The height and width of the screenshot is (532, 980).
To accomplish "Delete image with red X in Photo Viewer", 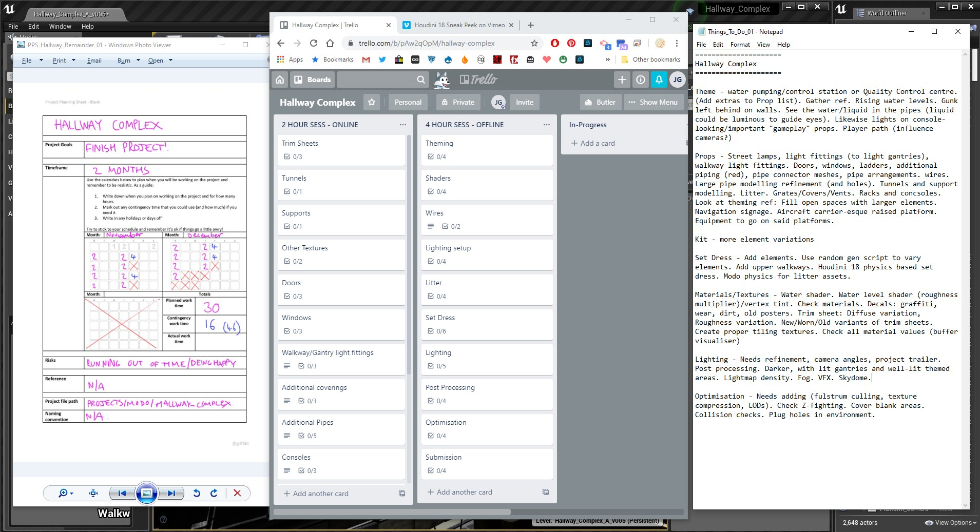I will [237, 493].
